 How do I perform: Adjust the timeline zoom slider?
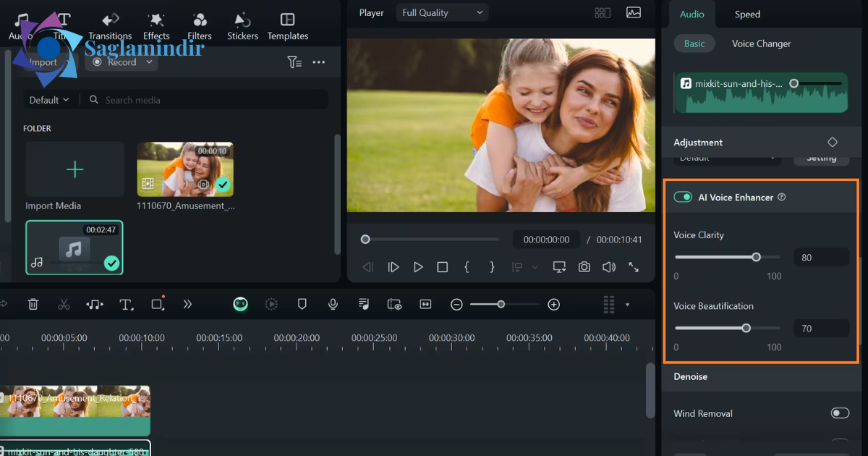[x=505, y=305]
